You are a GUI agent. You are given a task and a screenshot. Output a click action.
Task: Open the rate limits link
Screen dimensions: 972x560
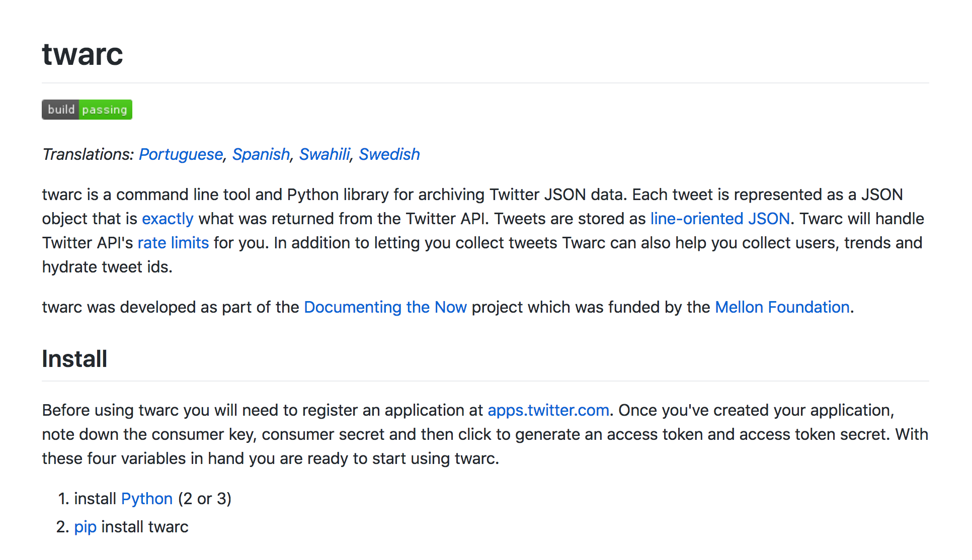[173, 243]
